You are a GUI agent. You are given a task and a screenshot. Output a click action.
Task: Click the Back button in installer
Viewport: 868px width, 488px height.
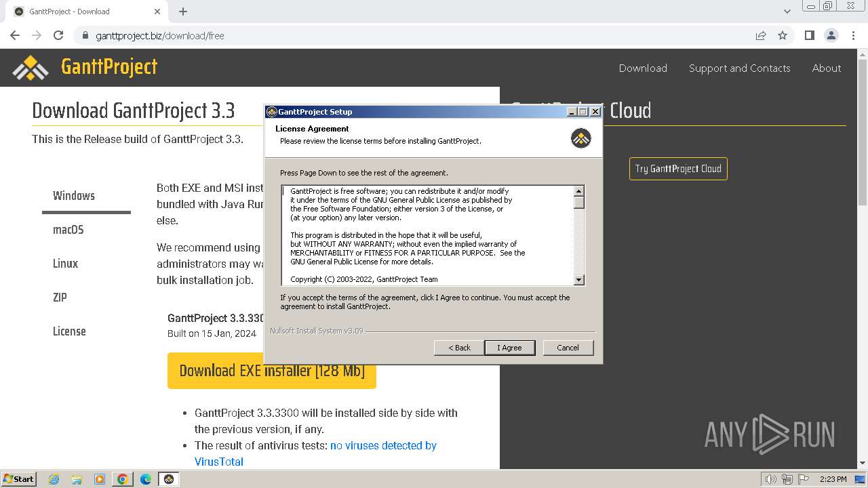459,348
